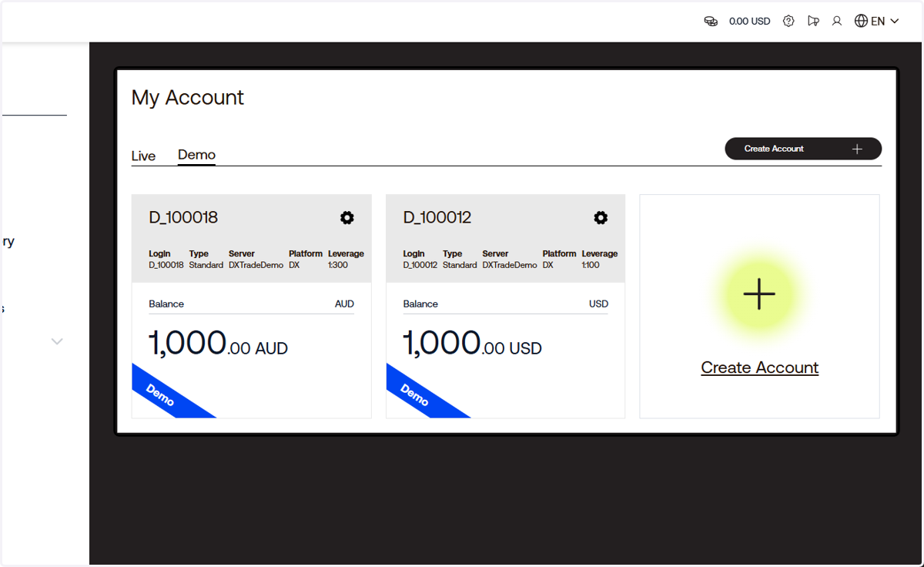
Task: Select the Demo tab
Action: (x=196, y=155)
